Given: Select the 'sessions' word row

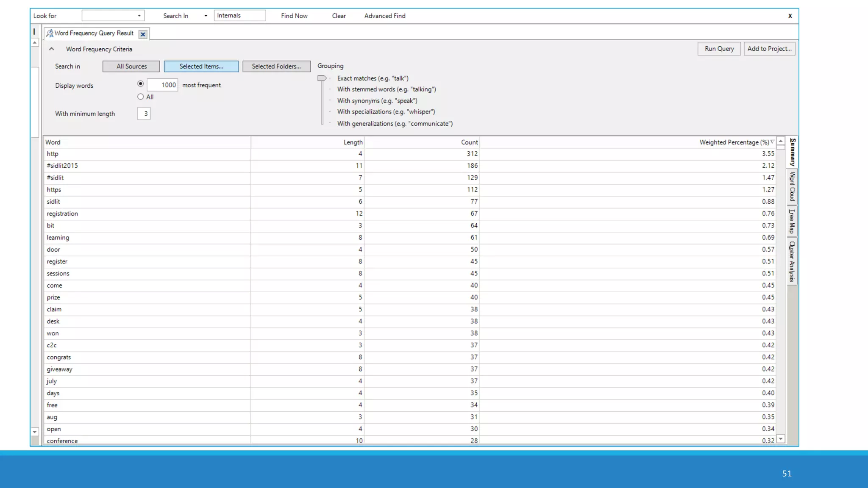Looking at the screenshot, I should point(410,274).
